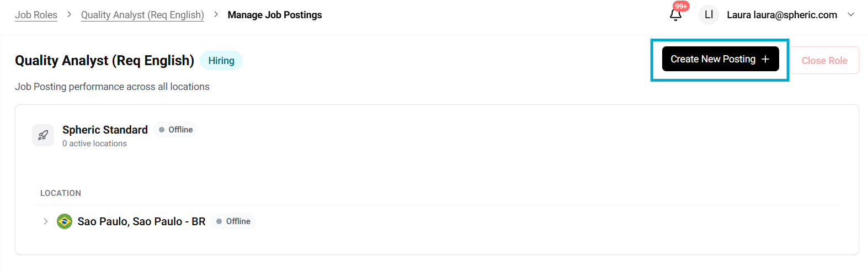
Task: Select Sao Paulo, Sao Paulo - BR location name
Action: click(x=141, y=221)
